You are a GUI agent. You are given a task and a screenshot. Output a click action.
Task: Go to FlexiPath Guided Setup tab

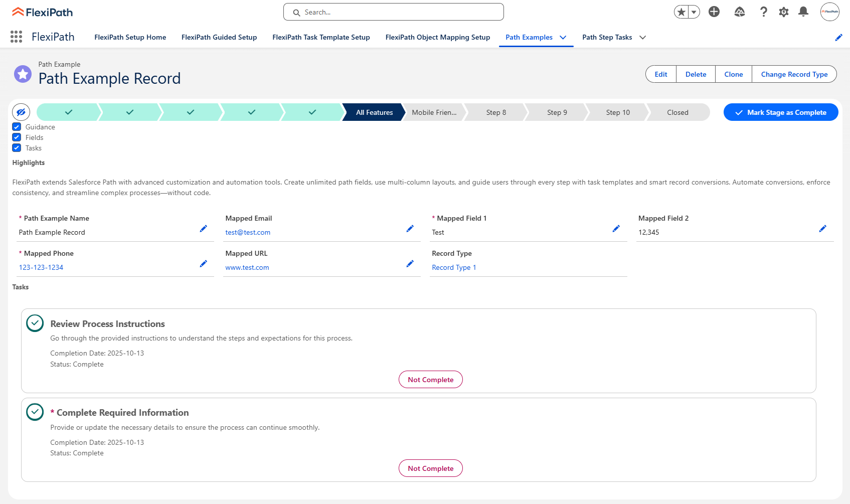pos(219,38)
